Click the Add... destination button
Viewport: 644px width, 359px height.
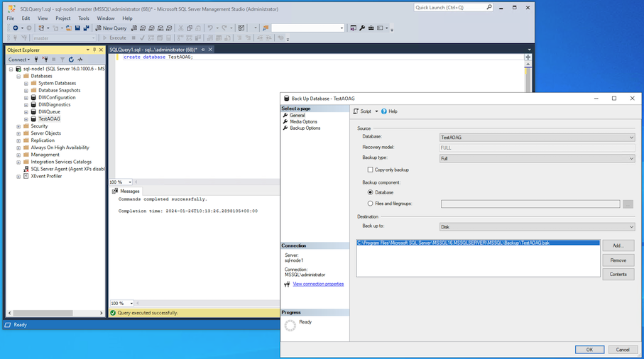pos(618,245)
